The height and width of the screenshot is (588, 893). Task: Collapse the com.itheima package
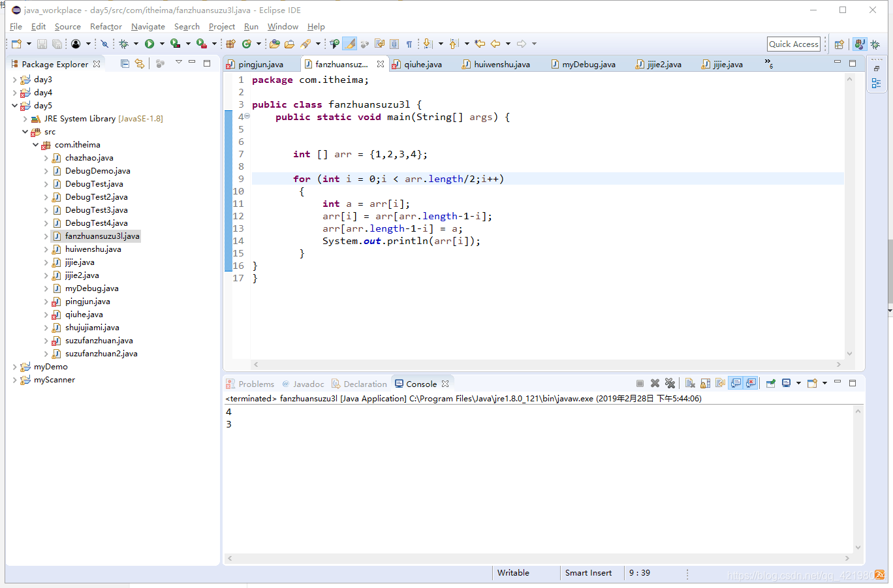[x=36, y=144]
